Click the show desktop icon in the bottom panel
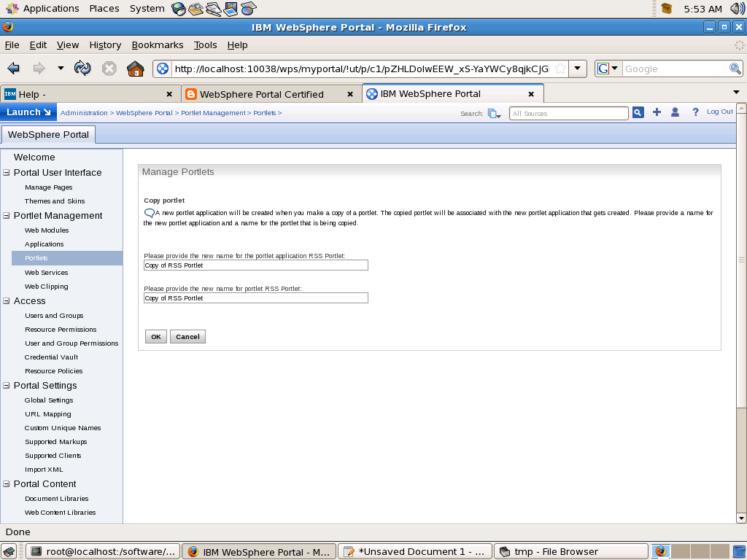Viewport: 747px width, 560px height. point(9,551)
